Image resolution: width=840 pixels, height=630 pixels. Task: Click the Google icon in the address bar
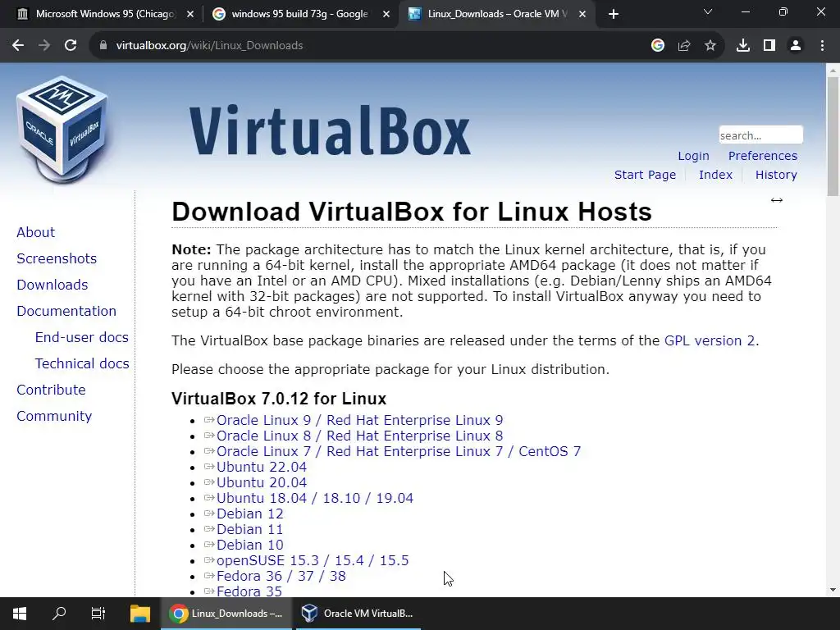click(x=658, y=46)
